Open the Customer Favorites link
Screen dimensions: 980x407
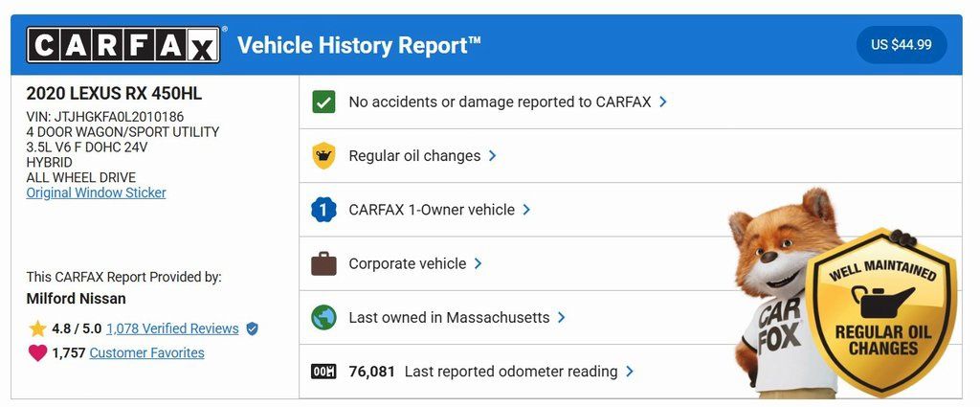[146, 353]
